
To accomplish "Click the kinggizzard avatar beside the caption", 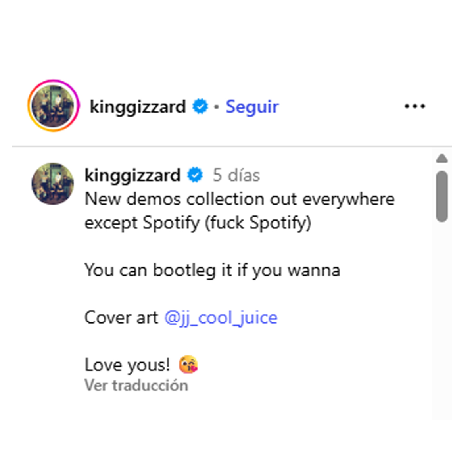I will (x=53, y=183).
